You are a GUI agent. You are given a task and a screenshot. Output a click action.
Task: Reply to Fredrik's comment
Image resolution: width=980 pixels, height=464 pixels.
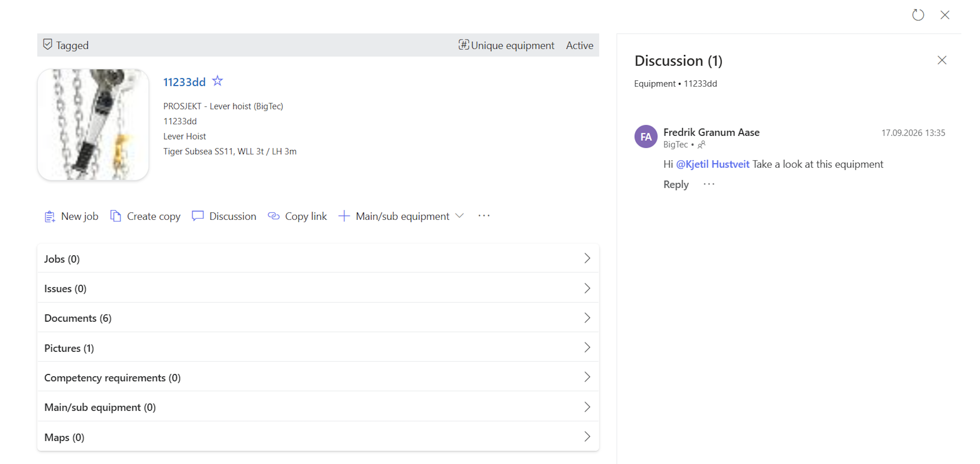[x=676, y=184]
